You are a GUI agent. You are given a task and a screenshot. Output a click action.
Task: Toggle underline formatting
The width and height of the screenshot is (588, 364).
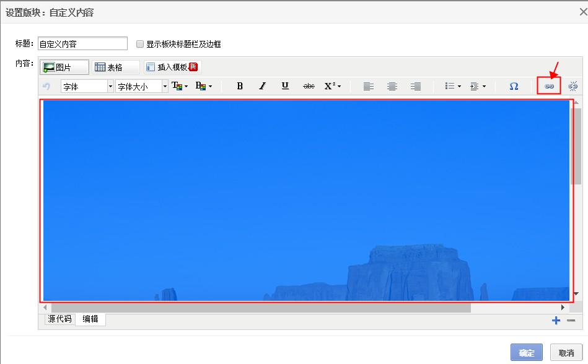click(x=284, y=86)
